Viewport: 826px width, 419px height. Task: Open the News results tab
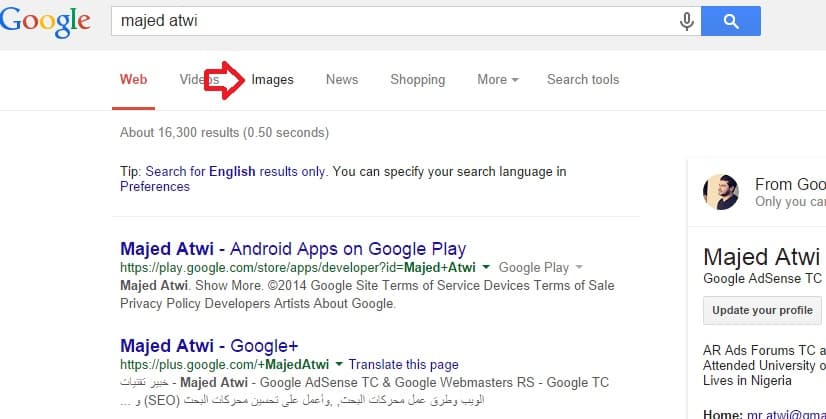[x=342, y=80]
